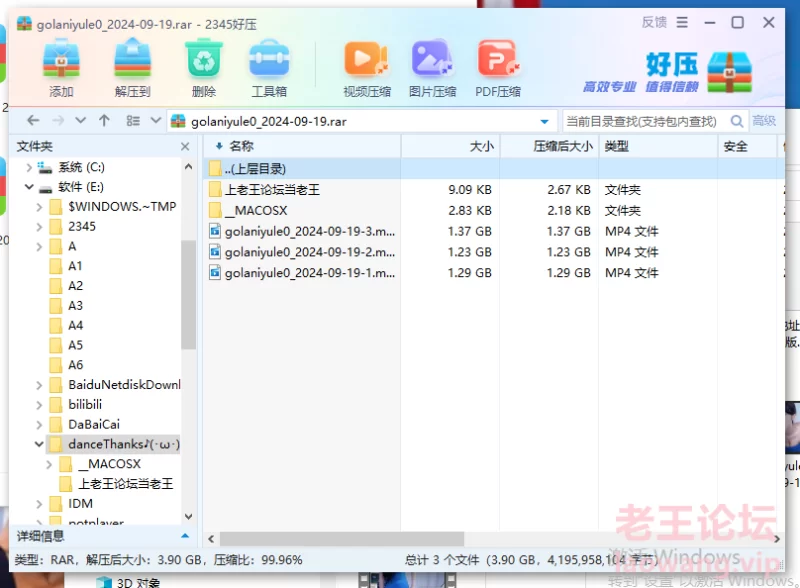Go up one directory level arrow
Image resolution: width=800 pixels, height=588 pixels.
[104, 121]
